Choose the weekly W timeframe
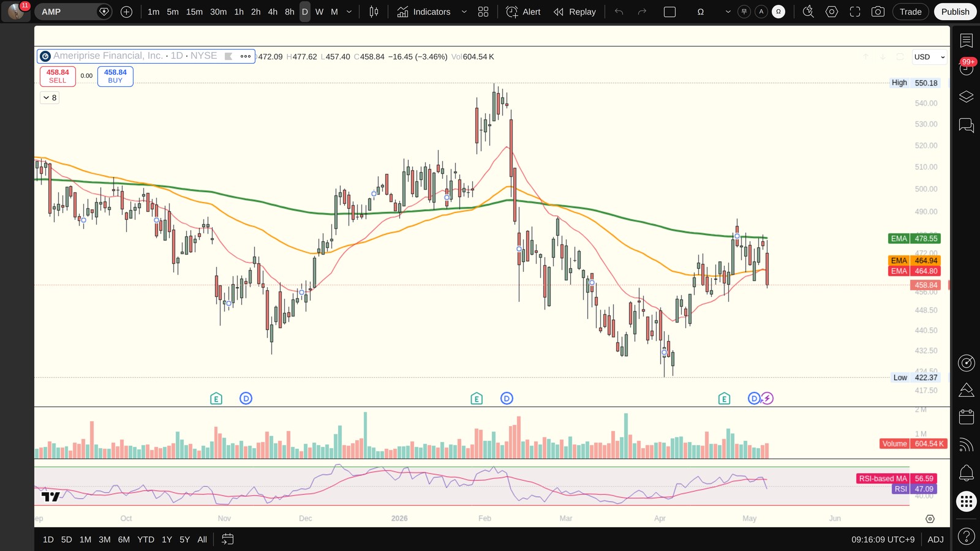Image resolution: width=980 pixels, height=551 pixels. tap(319, 12)
